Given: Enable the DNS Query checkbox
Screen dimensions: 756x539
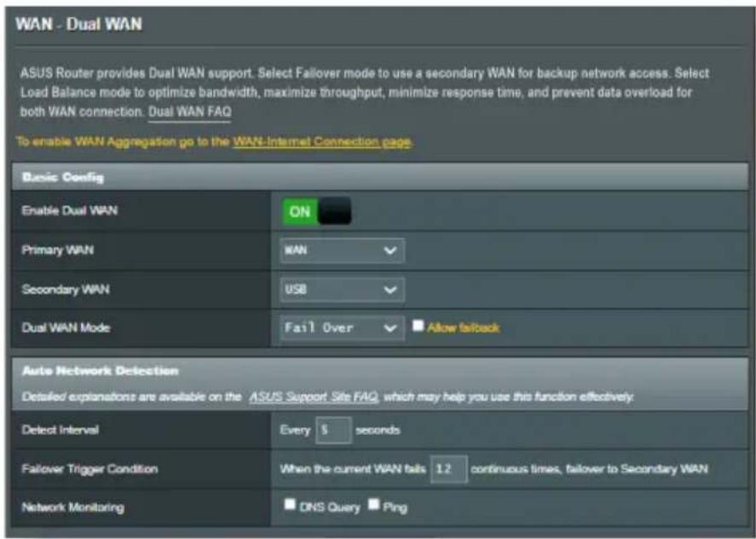Looking at the screenshot, I should click(289, 504).
